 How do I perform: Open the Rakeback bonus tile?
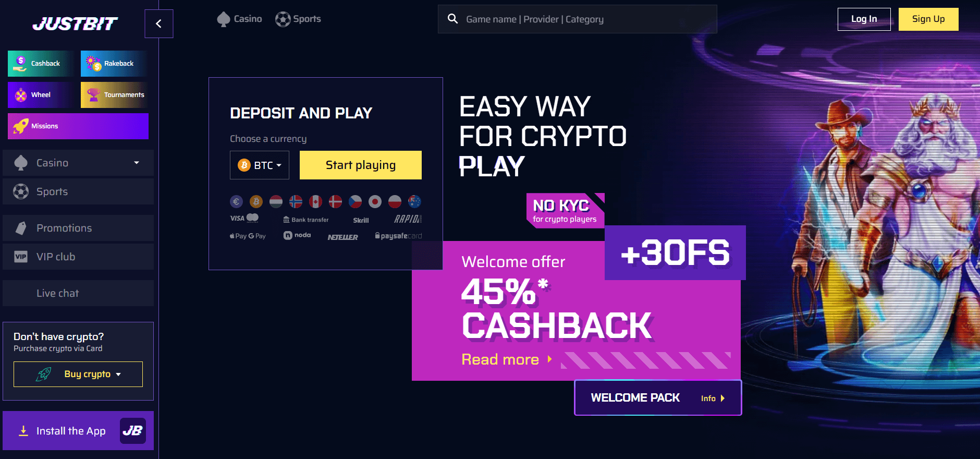click(x=114, y=64)
